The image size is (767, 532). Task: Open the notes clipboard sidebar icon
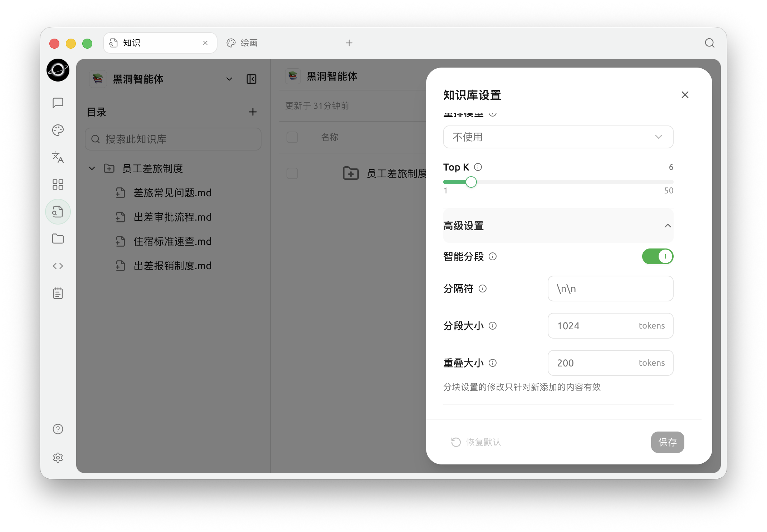tap(58, 293)
